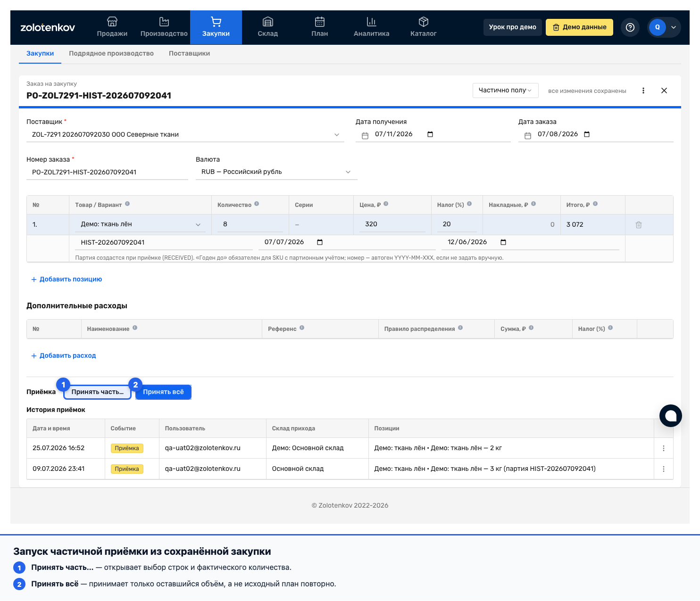Image resolution: width=700 pixels, height=601 pixels.
Task: Expand the Поставщик supplier dropdown
Action: click(x=337, y=135)
